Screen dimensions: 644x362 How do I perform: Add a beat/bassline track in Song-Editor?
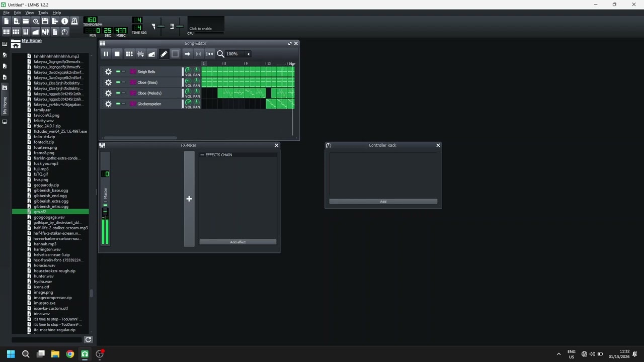[x=129, y=54]
